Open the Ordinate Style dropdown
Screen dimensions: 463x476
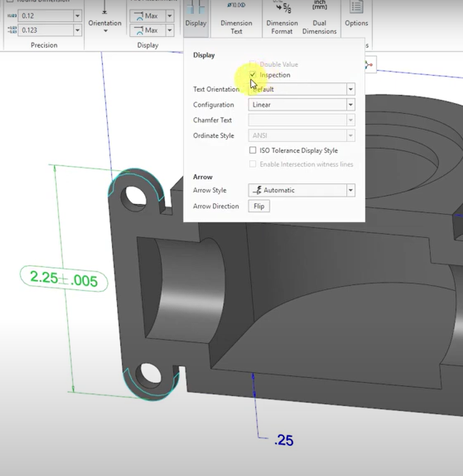point(350,135)
